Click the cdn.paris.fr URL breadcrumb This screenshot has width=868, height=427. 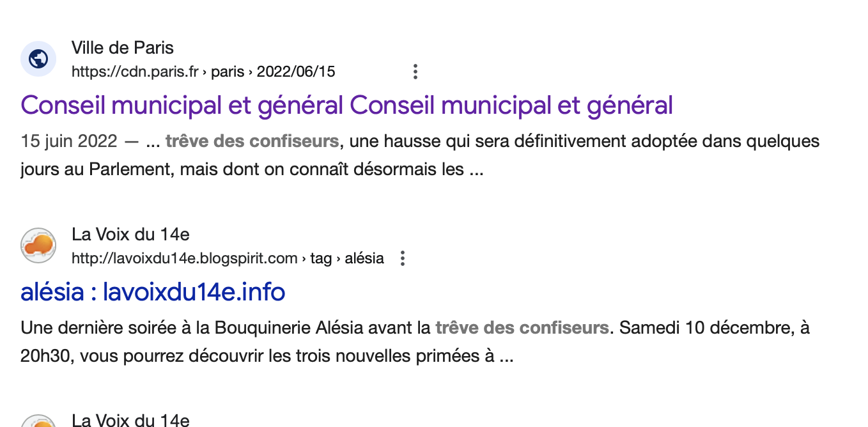point(135,72)
